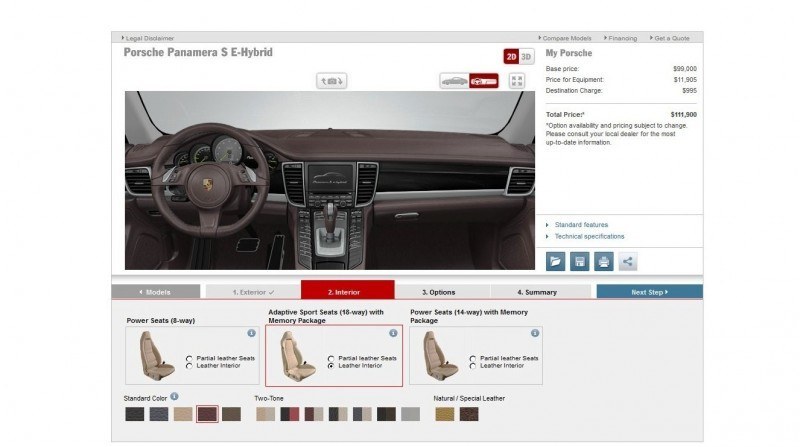This screenshot has height=447, width=800.
Task: Select the tan natural leather swatch
Action: click(445, 414)
